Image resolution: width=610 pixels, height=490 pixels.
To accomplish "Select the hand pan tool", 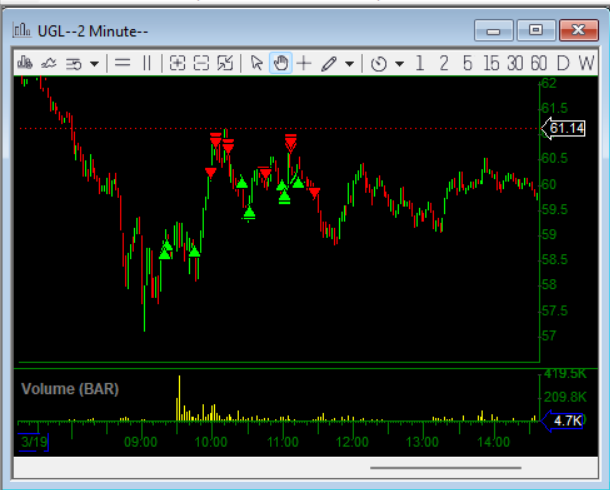I will pos(281,63).
